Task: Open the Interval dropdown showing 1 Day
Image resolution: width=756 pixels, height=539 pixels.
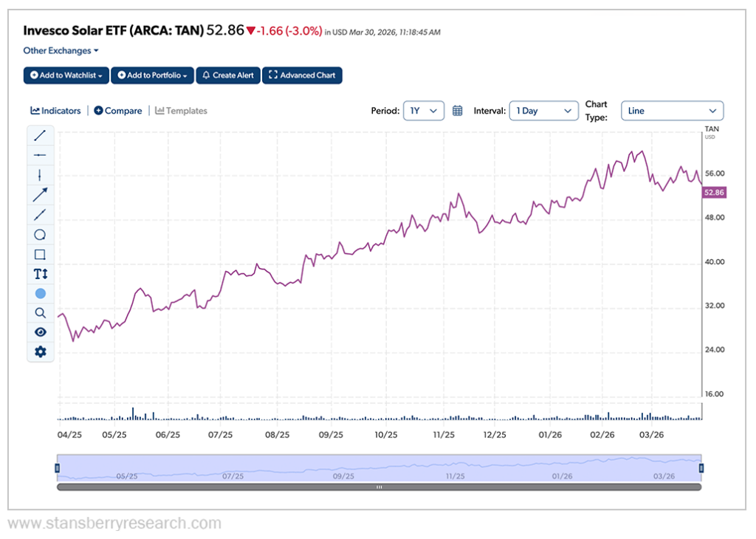Action: 544,109
